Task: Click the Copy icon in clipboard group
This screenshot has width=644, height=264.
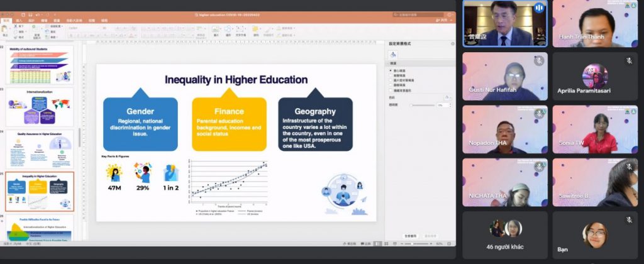Action: (x=16, y=31)
